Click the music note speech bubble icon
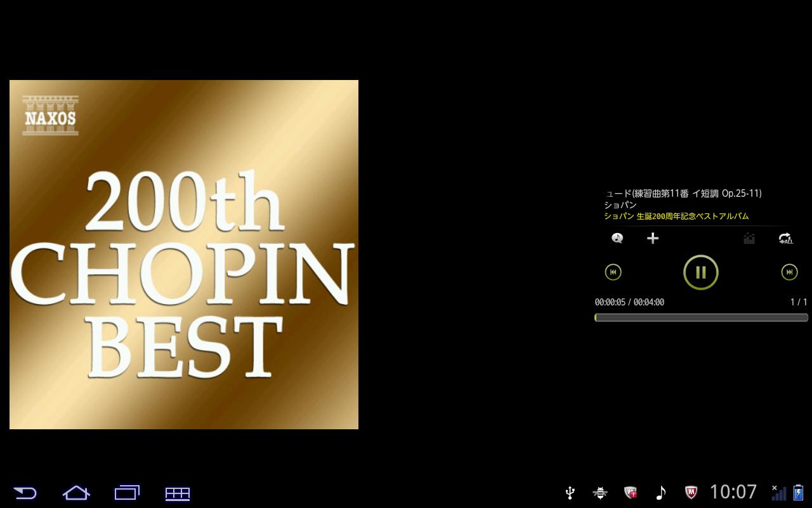Viewport: 812px width, 508px height. tap(617, 238)
